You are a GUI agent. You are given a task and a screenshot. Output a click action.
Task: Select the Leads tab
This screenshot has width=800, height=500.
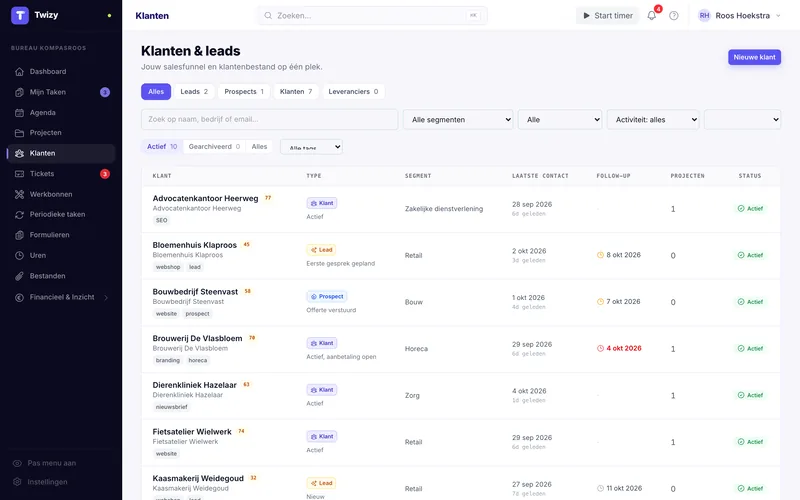coord(194,92)
